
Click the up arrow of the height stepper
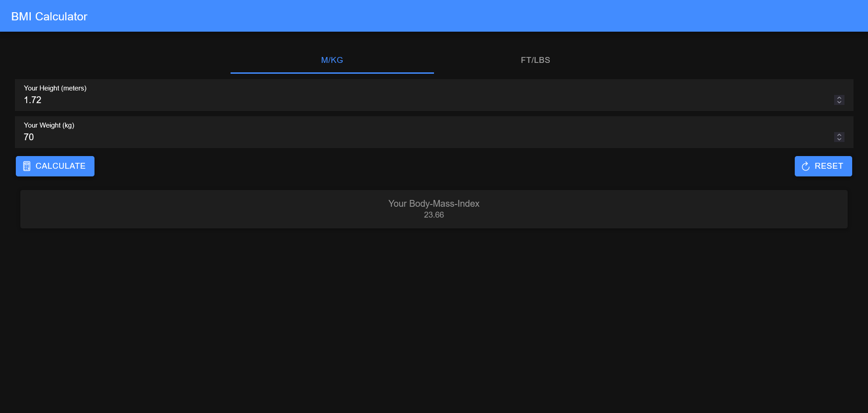(x=840, y=97)
